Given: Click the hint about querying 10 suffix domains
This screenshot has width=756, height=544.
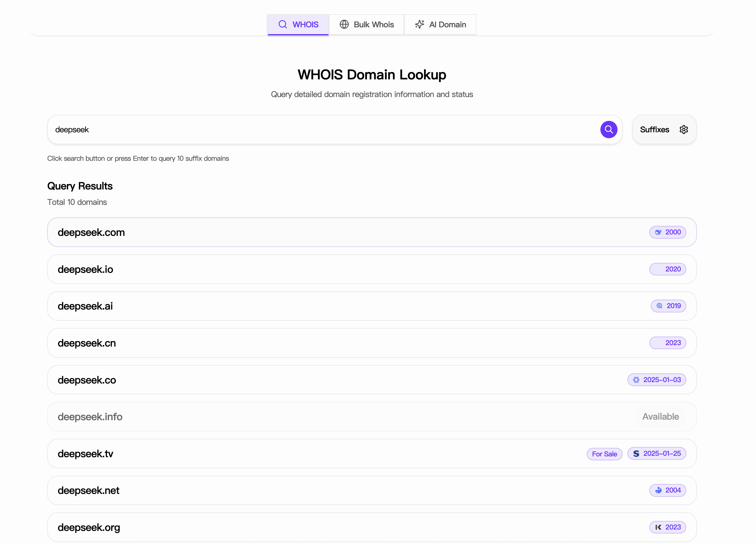Looking at the screenshot, I should 138,158.
